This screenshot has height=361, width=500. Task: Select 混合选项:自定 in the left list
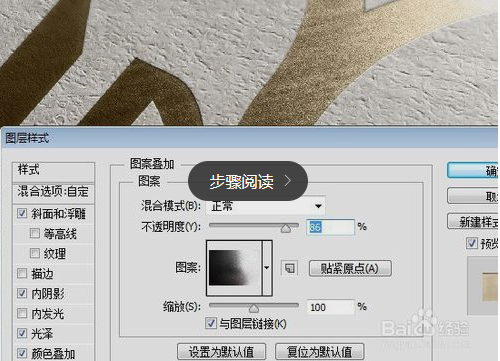point(53,192)
